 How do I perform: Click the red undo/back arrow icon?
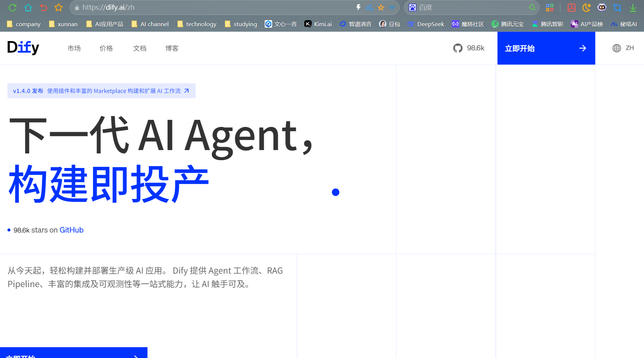click(x=43, y=7)
